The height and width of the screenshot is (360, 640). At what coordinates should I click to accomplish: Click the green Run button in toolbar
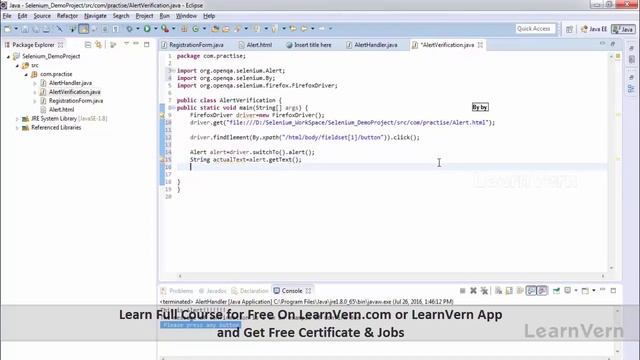click(x=147, y=29)
